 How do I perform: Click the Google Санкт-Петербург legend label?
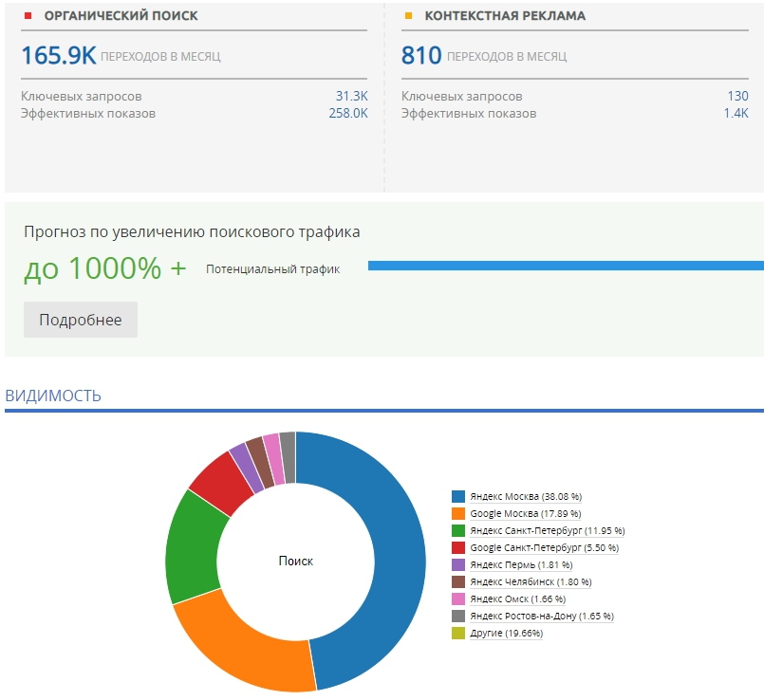click(x=544, y=547)
